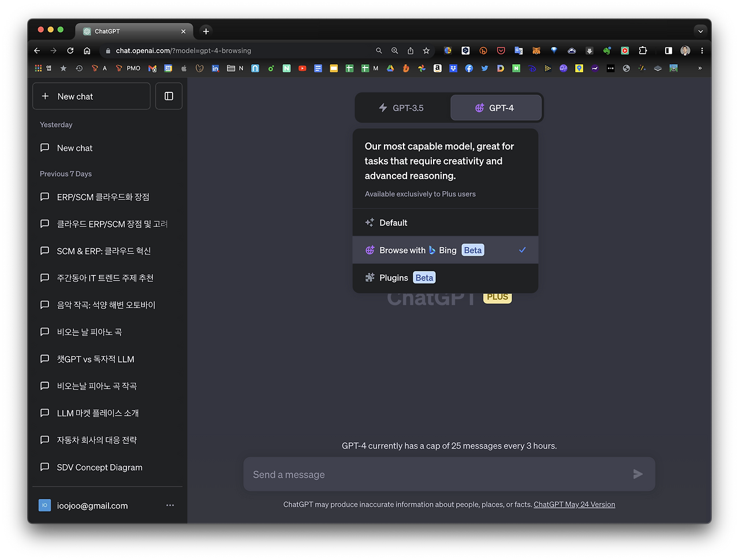This screenshot has height=560, width=739.
Task: Open the '자동차 회사의 대응 전략' chat
Action: point(107,440)
